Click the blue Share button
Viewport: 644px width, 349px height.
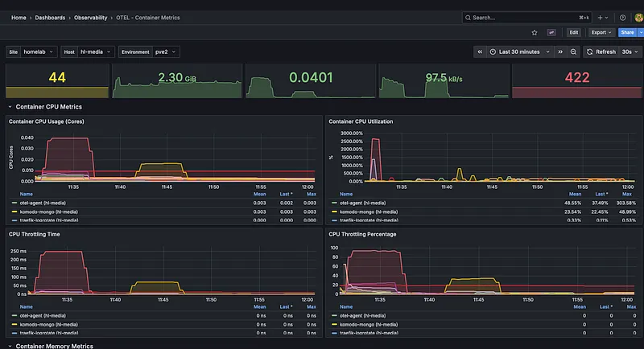click(626, 33)
